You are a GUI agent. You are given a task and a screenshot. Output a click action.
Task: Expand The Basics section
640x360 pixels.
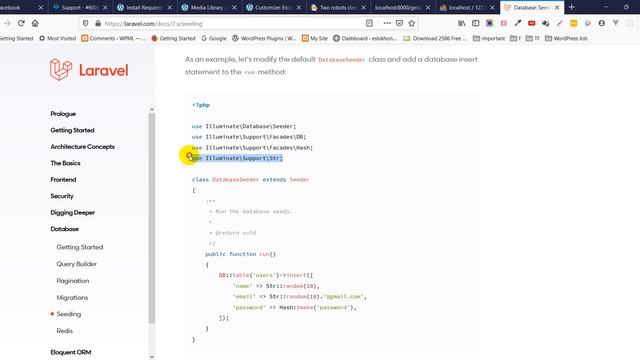[x=65, y=163]
